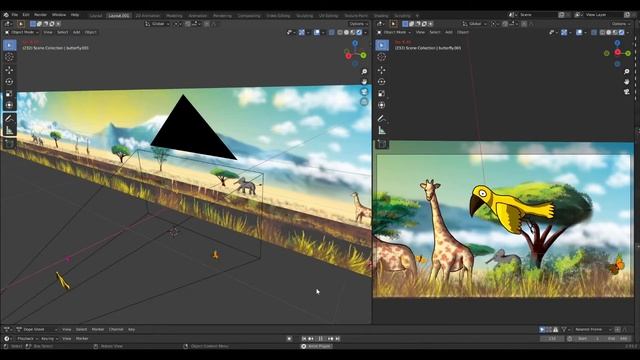The width and height of the screenshot is (640, 360).
Task: Click the current frame number field
Action: pos(552,339)
